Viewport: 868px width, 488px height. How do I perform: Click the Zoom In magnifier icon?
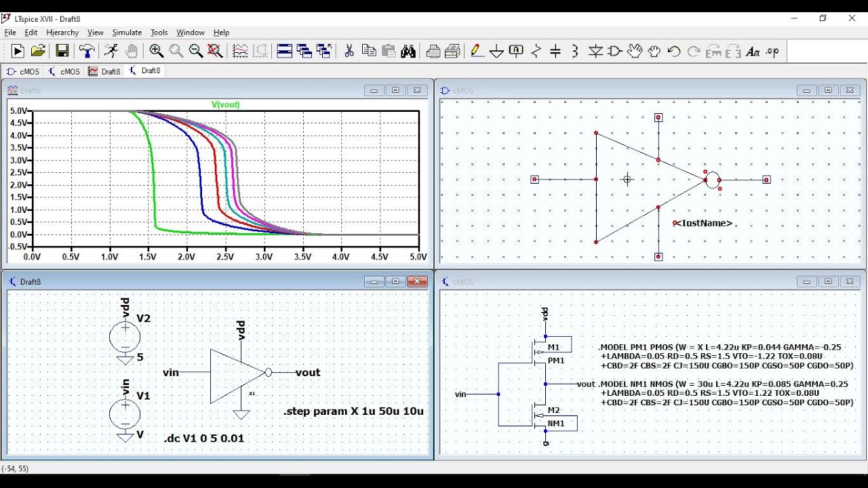pyautogui.click(x=157, y=51)
